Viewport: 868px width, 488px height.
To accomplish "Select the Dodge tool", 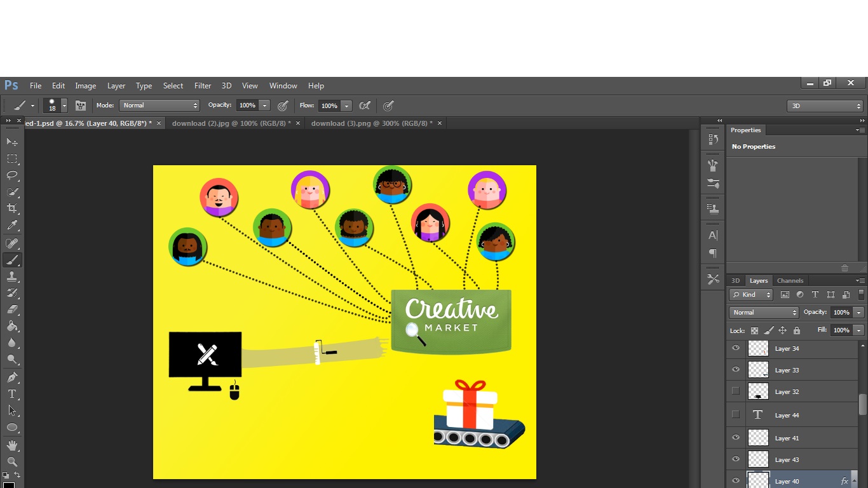I will (x=12, y=359).
